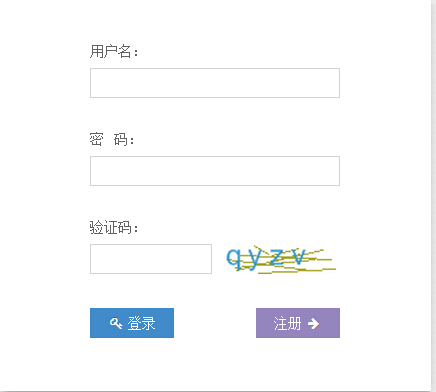Click the 密 character of the password label
The width and height of the screenshot is (436, 392).
coord(96,139)
